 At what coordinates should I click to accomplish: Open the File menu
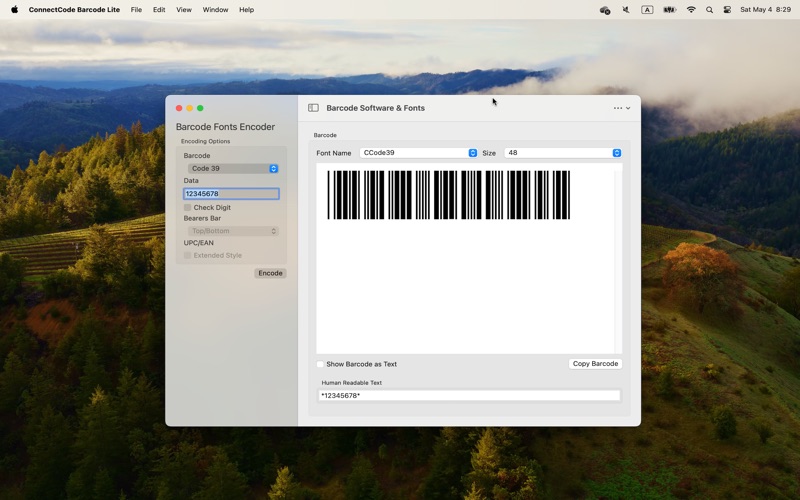(136, 9)
